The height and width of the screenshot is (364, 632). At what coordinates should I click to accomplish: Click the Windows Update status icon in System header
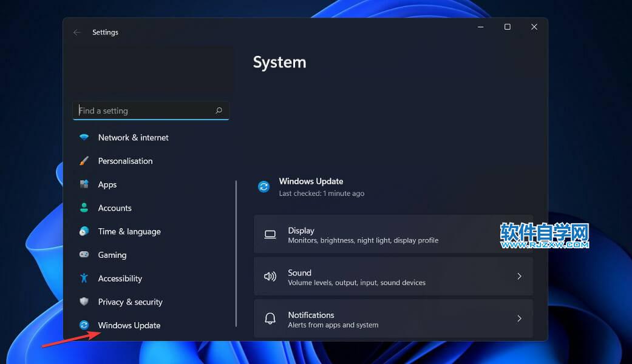(x=263, y=186)
